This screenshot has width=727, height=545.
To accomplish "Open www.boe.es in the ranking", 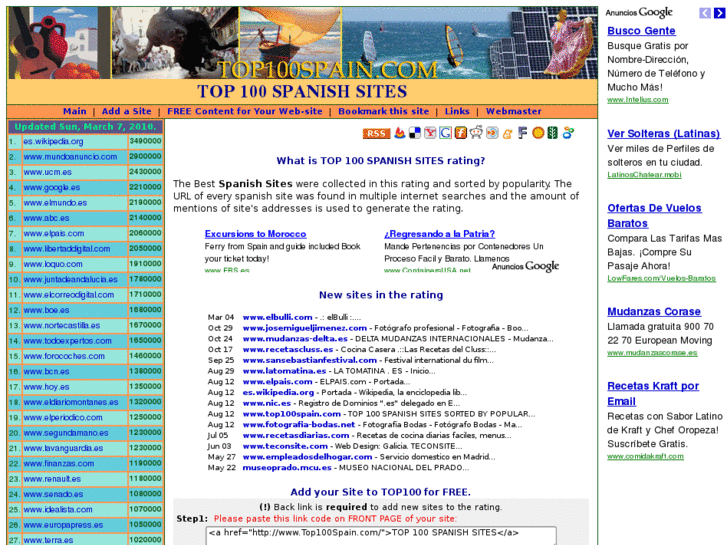I will [46, 310].
